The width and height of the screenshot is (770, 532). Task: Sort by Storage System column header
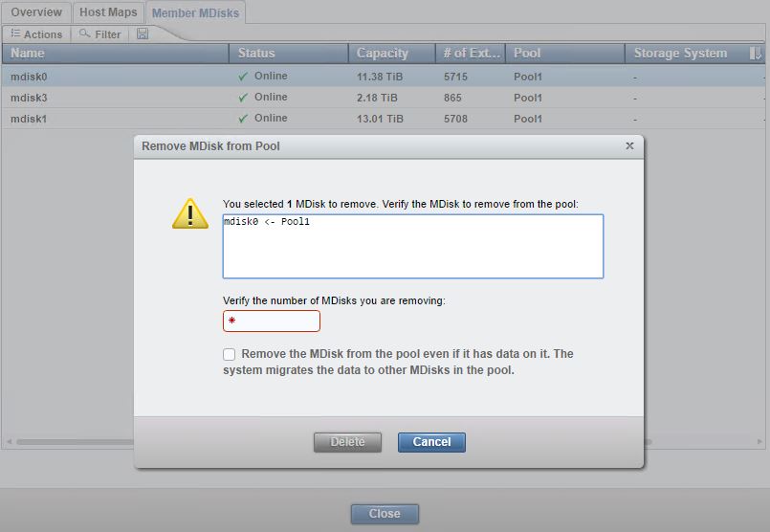point(686,53)
